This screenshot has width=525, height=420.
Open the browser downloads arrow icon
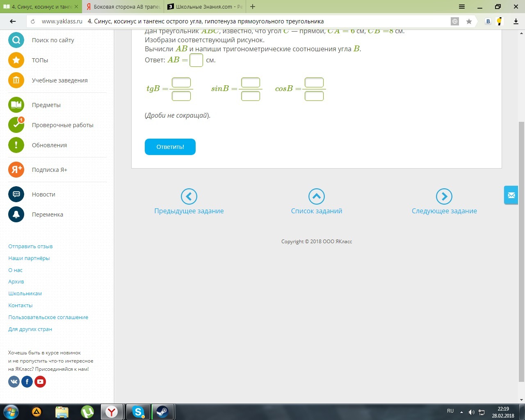pyautogui.click(x=516, y=21)
